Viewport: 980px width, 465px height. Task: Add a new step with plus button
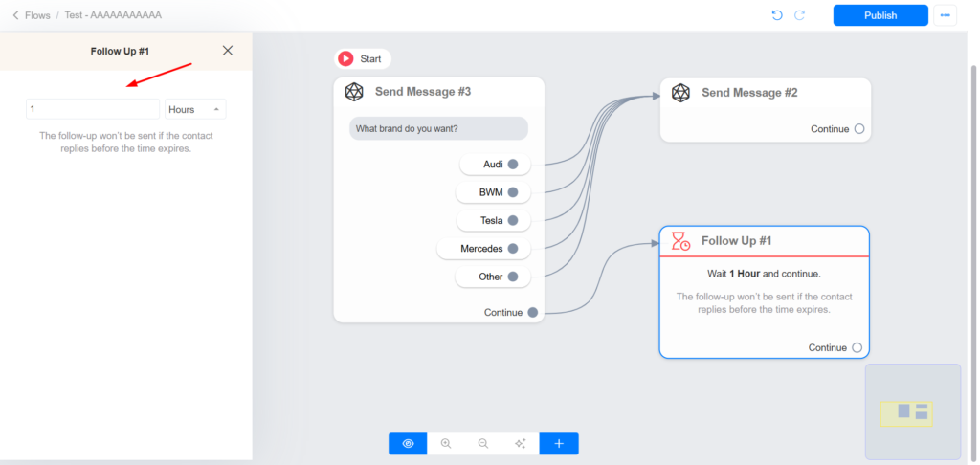(x=559, y=444)
